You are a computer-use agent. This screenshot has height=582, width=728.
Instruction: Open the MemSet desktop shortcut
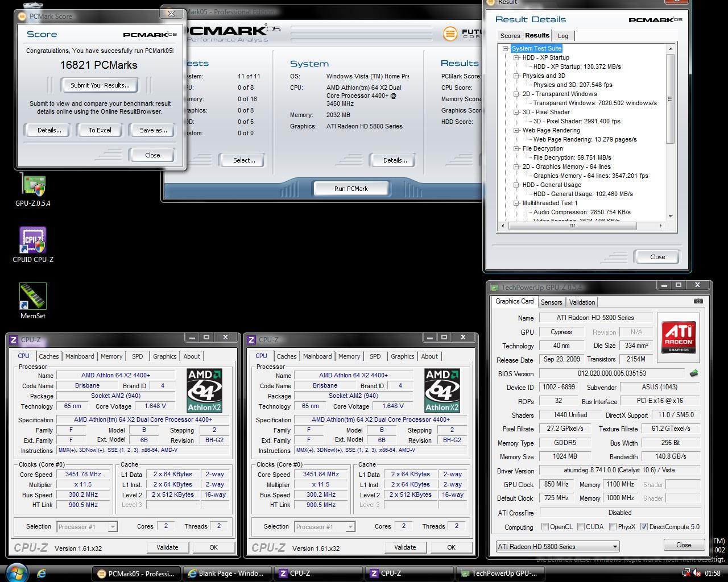click(x=33, y=301)
